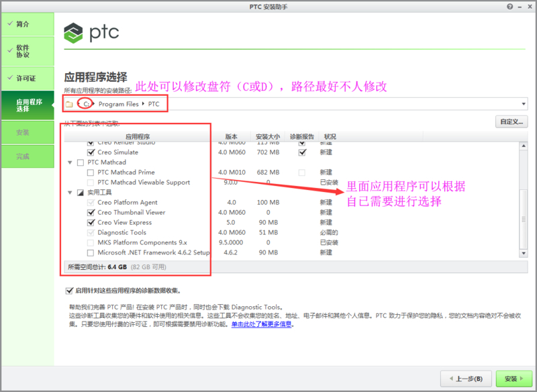Go to 软件协议 step in sidebar
The image size is (537, 392).
28,51
